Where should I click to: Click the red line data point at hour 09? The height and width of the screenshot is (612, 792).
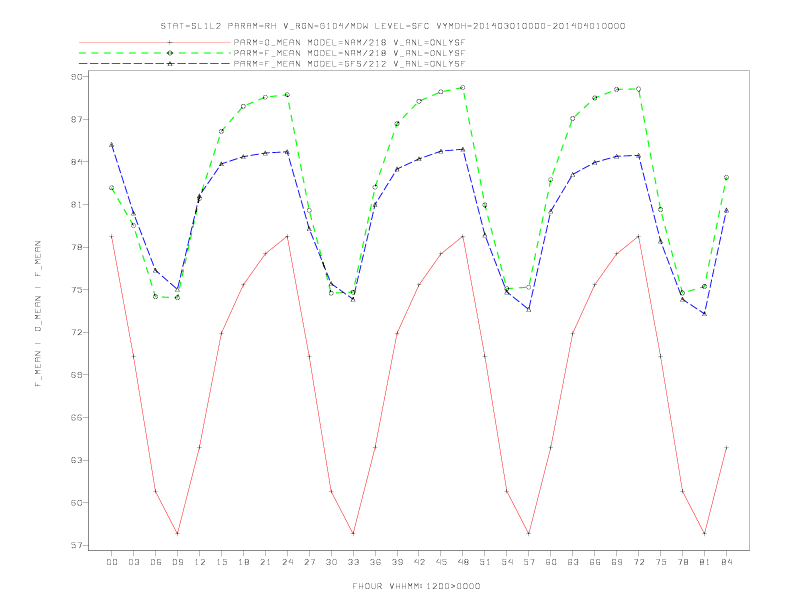177,533
